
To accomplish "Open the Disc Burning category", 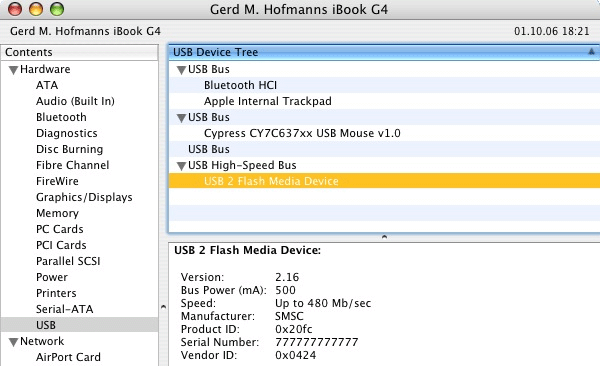I will tap(69, 149).
